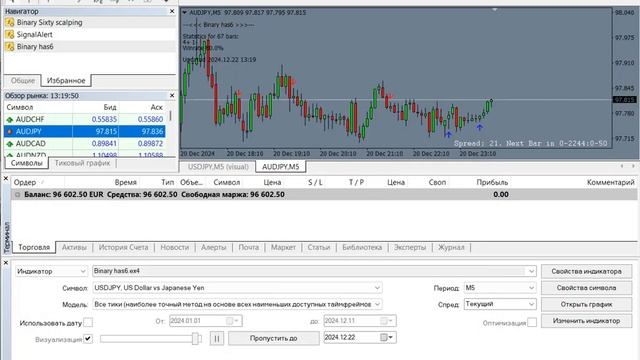
Task: Click the AUDCAD symbol arrow icon
Action: point(10,144)
